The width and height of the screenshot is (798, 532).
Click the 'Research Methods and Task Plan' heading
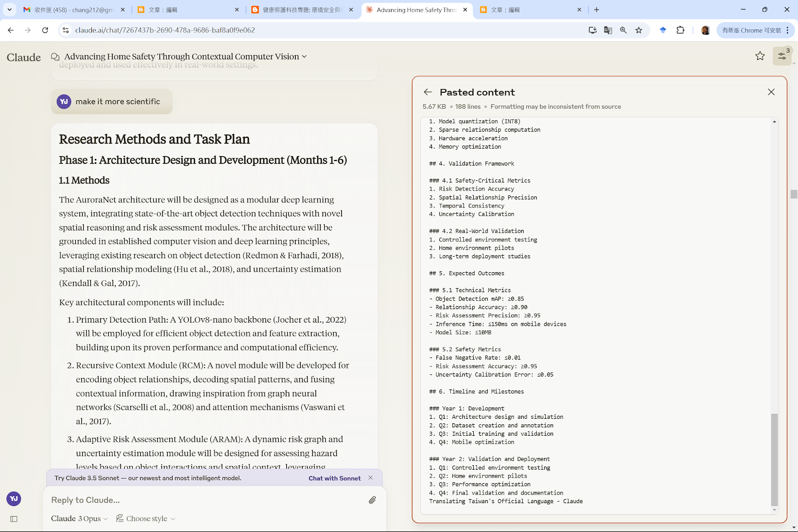click(155, 139)
